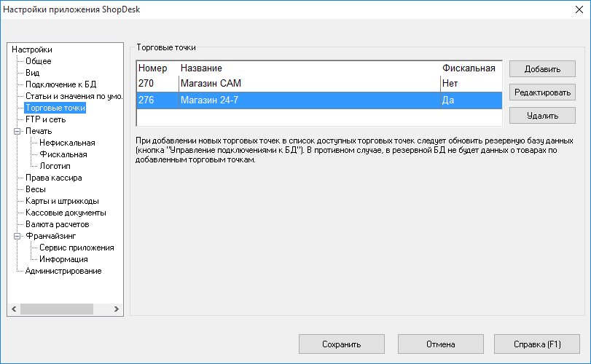This screenshot has height=364, width=591.
Task: Open Фискальная print settings
Action: pos(63,154)
